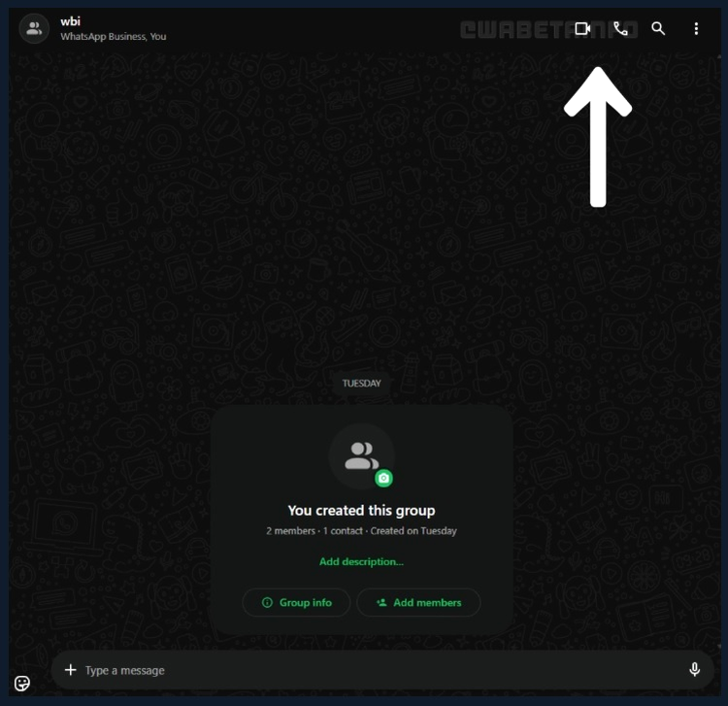Click the TUESDAY date chip
This screenshot has width=728, height=706.
coord(361,384)
